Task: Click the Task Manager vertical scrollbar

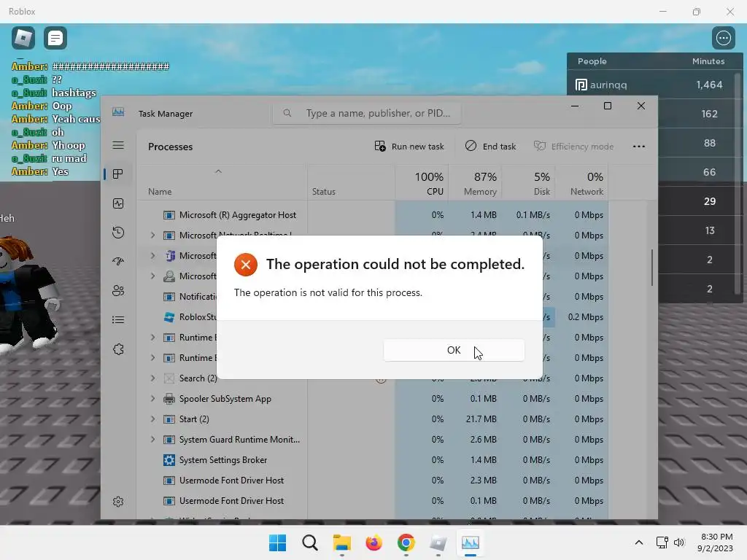Action: tap(652, 267)
